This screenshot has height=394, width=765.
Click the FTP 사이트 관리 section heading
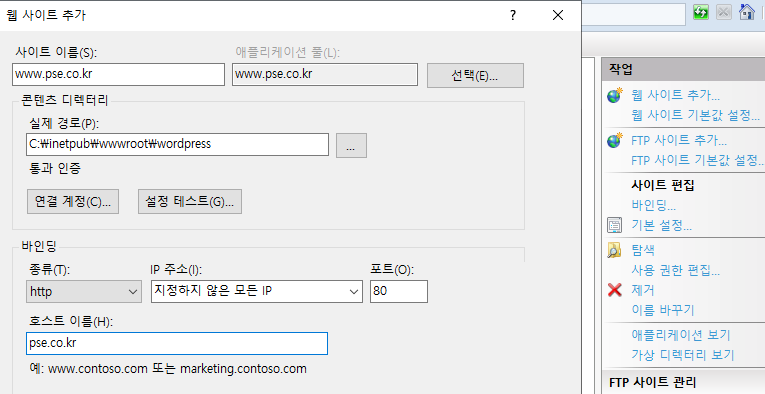653,382
